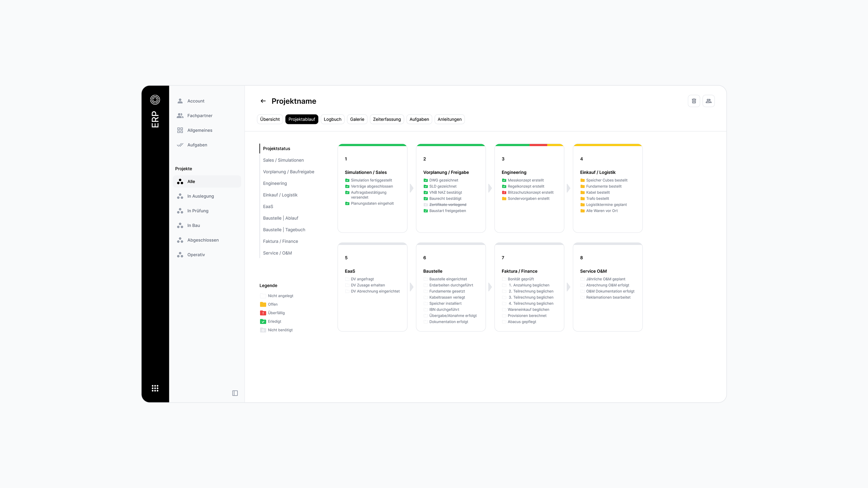Select In Prüfung project filter

(197, 211)
